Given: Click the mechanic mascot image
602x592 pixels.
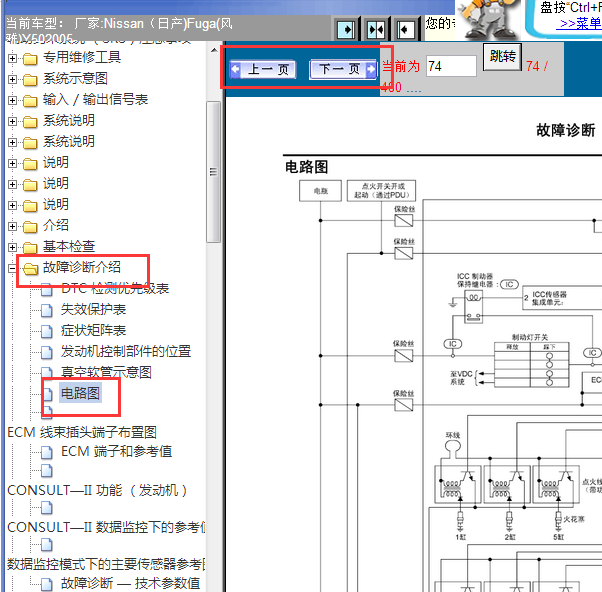Looking at the screenshot, I should [x=489, y=19].
